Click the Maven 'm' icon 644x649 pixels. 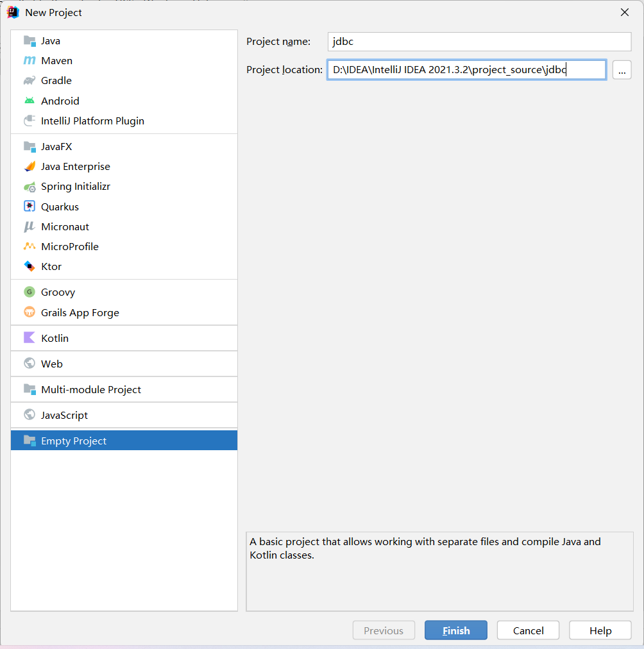pos(30,61)
